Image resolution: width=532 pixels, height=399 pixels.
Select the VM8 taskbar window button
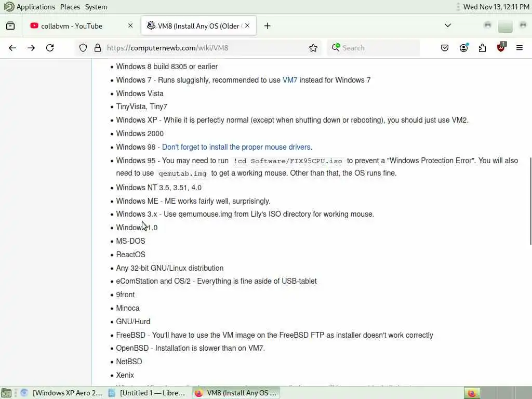(x=236, y=393)
